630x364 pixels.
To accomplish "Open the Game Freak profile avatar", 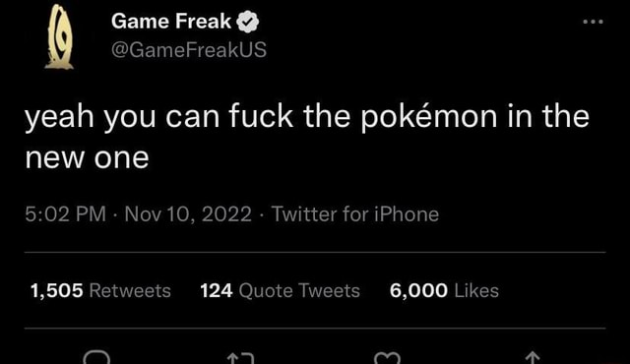I will 59,36.
